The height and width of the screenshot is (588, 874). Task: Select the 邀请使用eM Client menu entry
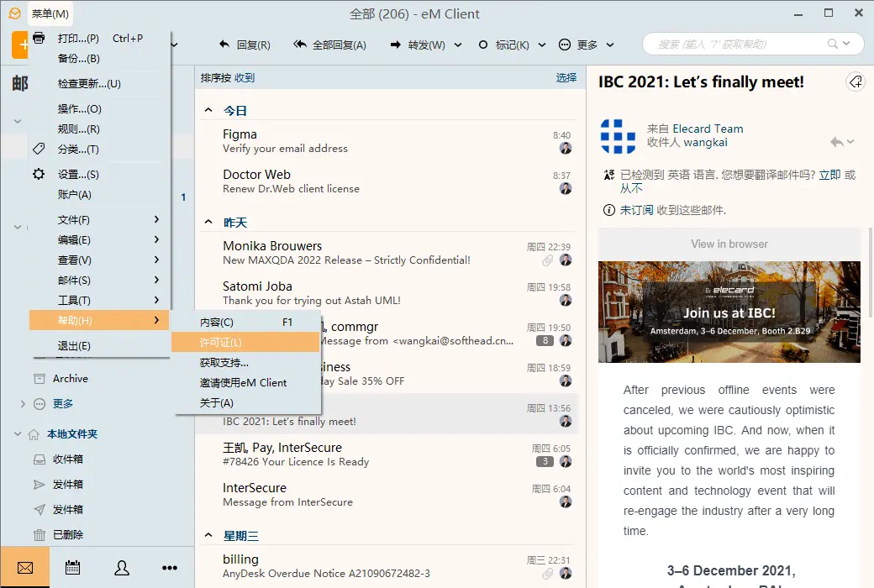click(245, 382)
